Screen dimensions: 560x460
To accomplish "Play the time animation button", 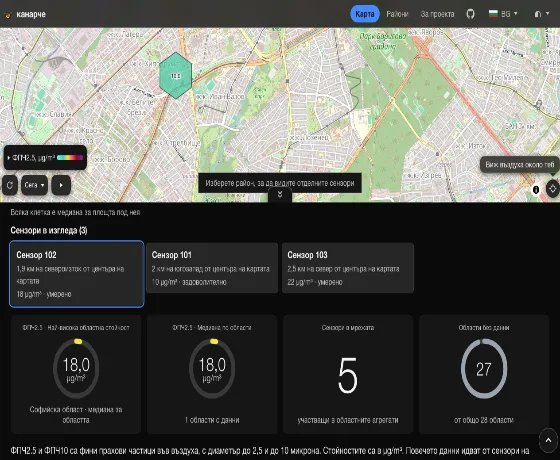I will (x=61, y=185).
